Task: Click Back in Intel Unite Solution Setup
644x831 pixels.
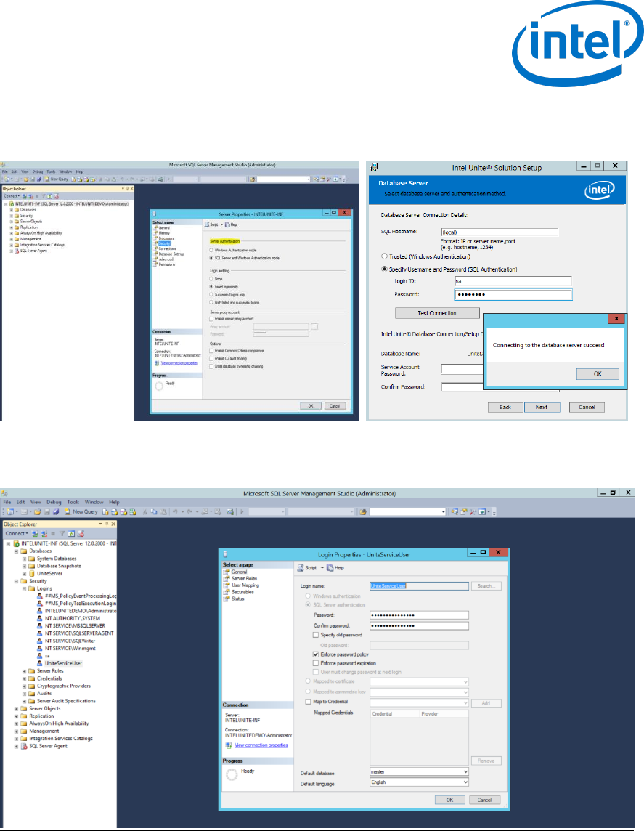Action: pos(505,408)
